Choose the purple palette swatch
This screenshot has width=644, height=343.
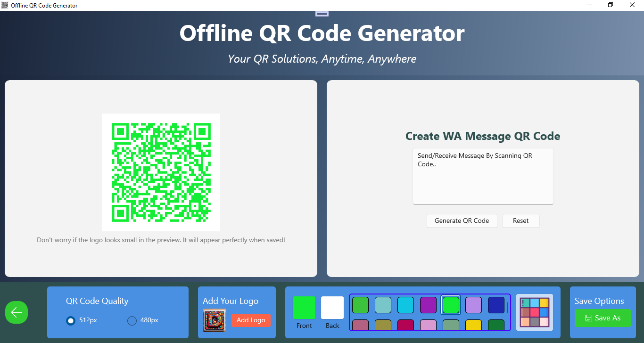[428, 305]
